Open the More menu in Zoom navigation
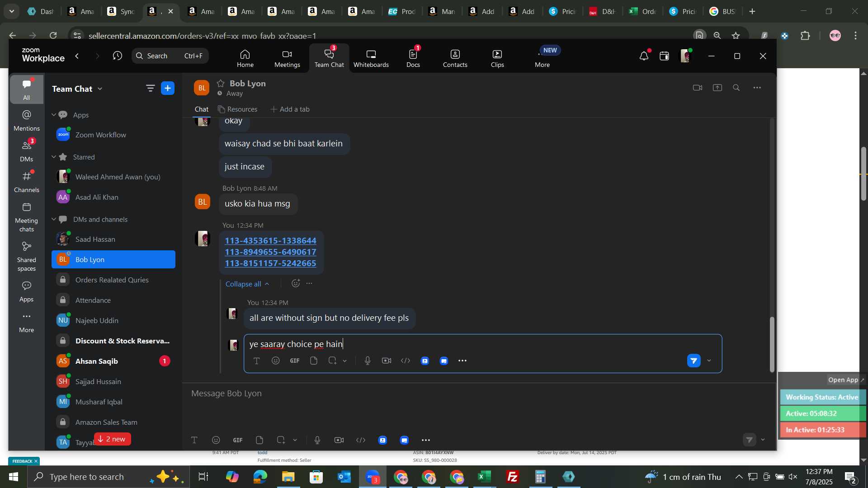868x488 pixels. point(542,58)
